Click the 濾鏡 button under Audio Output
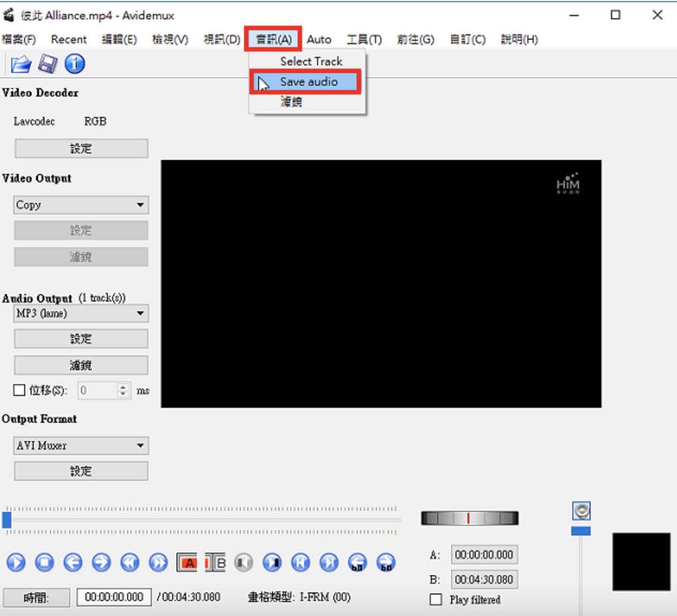The image size is (677, 616). click(81, 365)
